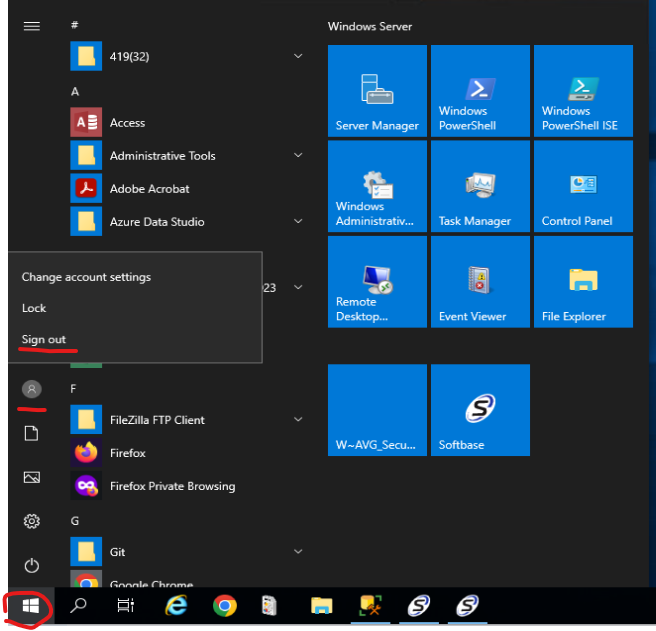Open the Git folder entry
The height and width of the screenshot is (631, 656).
187,552
